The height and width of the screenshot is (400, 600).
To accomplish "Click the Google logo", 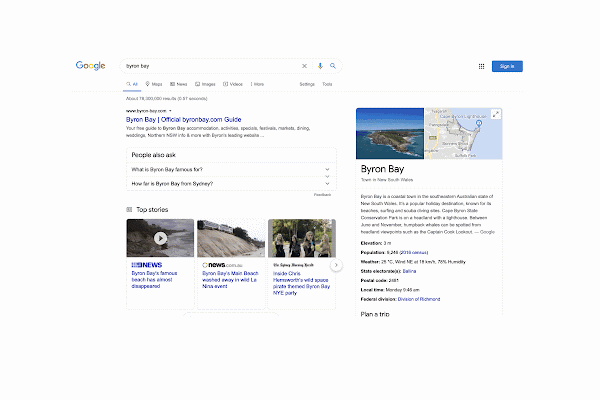I will click(90, 65).
